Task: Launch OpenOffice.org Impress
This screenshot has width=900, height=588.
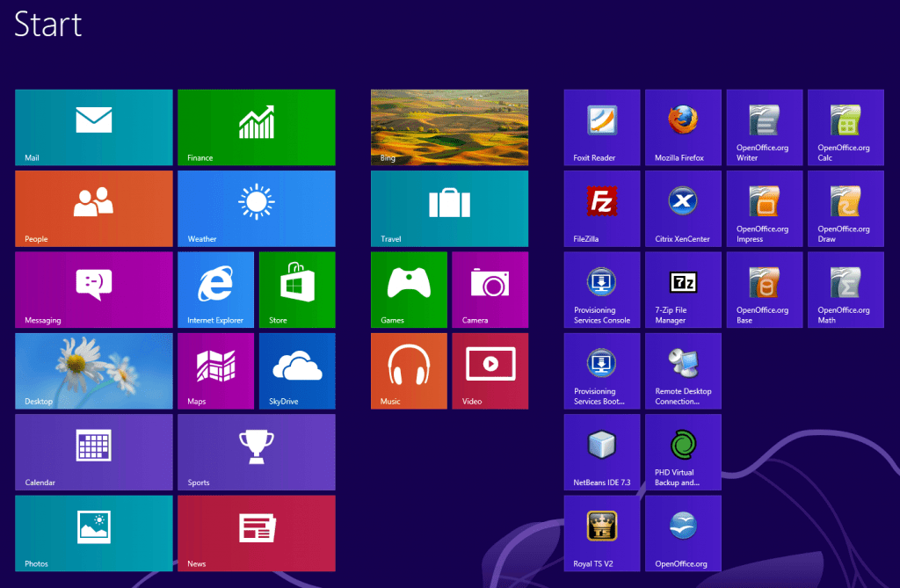Action: click(x=764, y=208)
